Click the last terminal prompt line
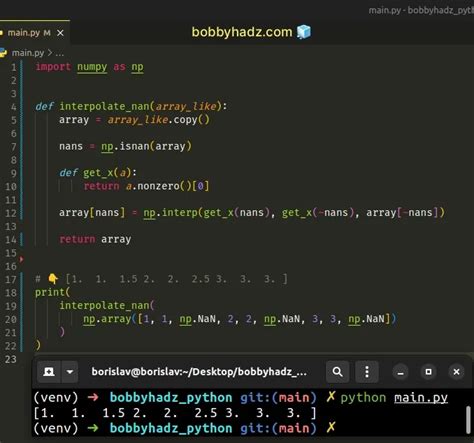474x443 pixels. tap(184, 428)
